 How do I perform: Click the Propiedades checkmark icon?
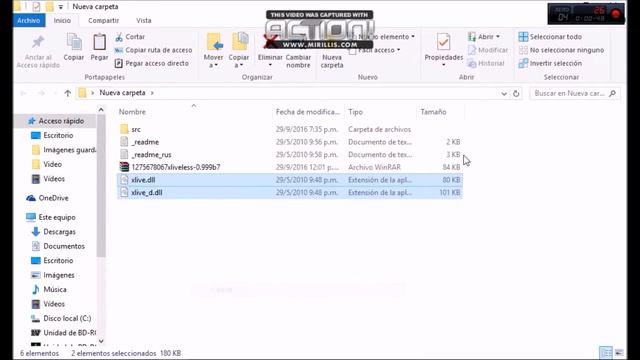(444, 42)
